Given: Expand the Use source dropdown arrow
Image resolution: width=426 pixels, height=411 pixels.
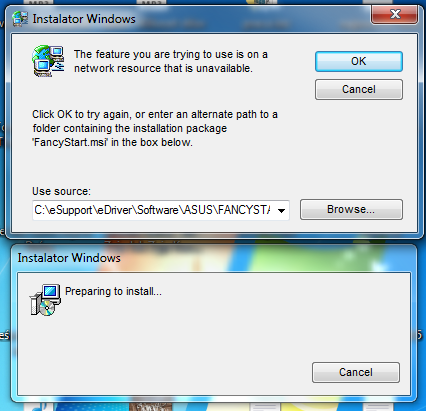Looking at the screenshot, I should coord(281,210).
